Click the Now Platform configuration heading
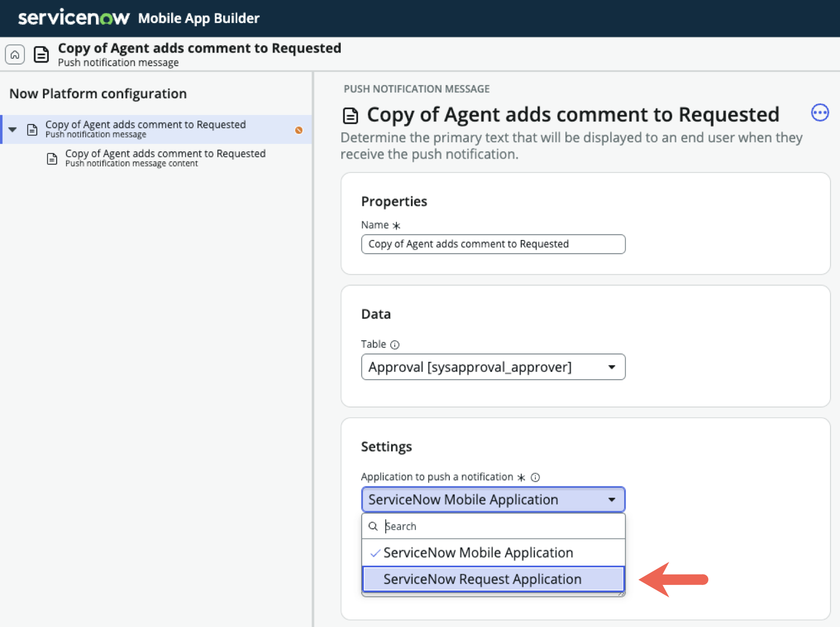This screenshot has width=840, height=627. point(98,93)
